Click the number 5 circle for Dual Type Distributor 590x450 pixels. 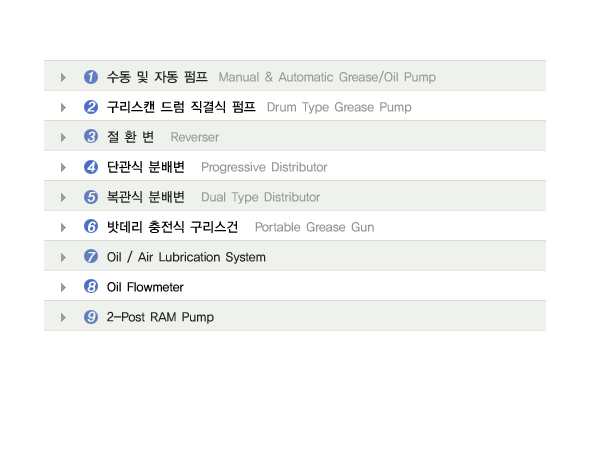click(91, 197)
